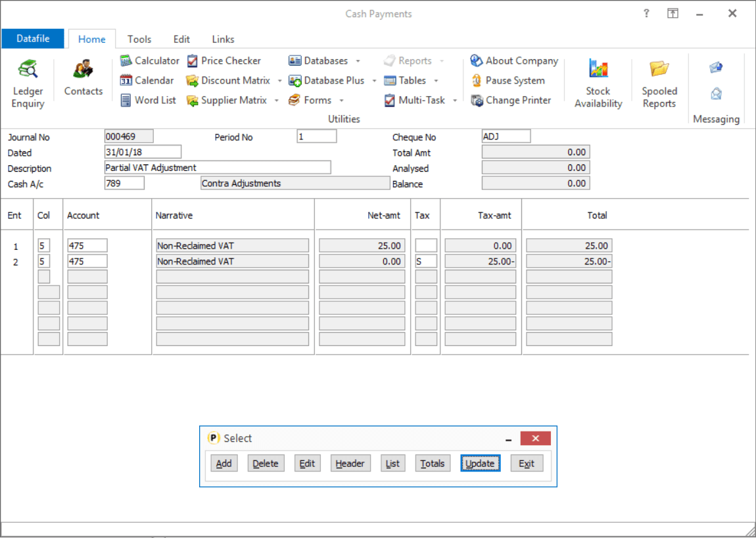Minimize the Select dialog
The width and height of the screenshot is (756, 538).
coord(509,439)
